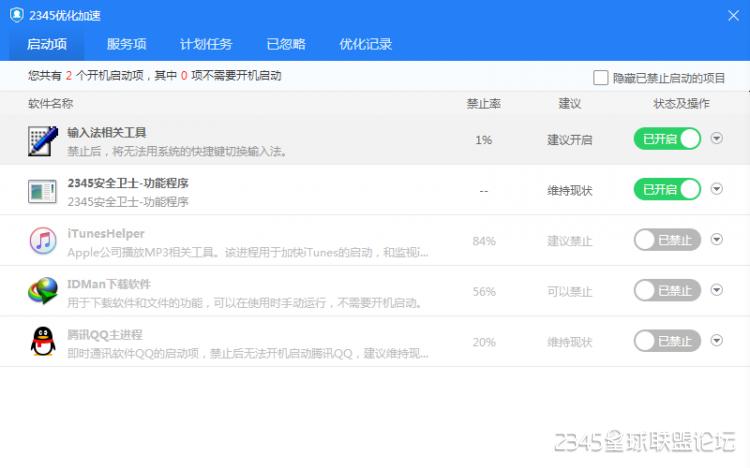
Task: Click the 软件名称 column header
Action: coord(50,103)
